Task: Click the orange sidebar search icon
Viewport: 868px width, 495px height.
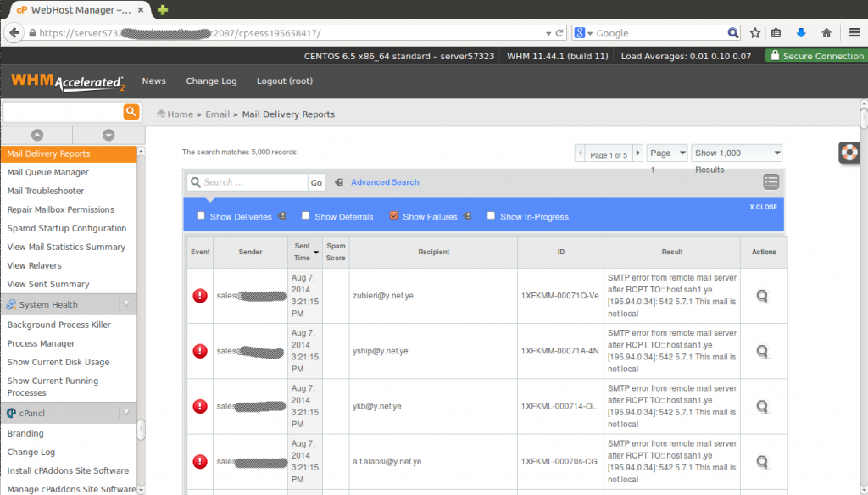Action: pyautogui.click(x=132, y=111)
